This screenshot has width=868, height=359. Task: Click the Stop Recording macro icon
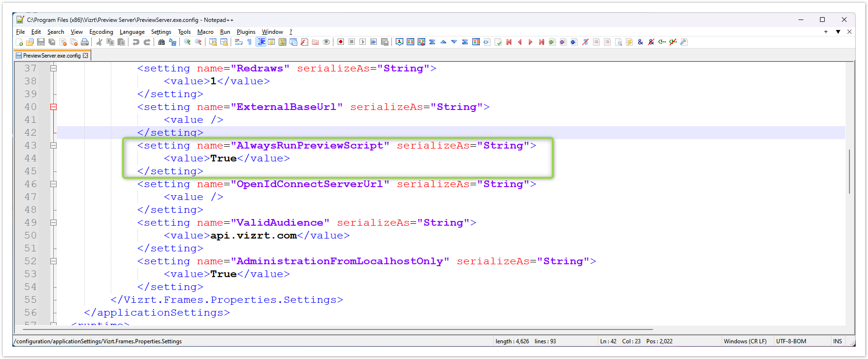(352, 42)
